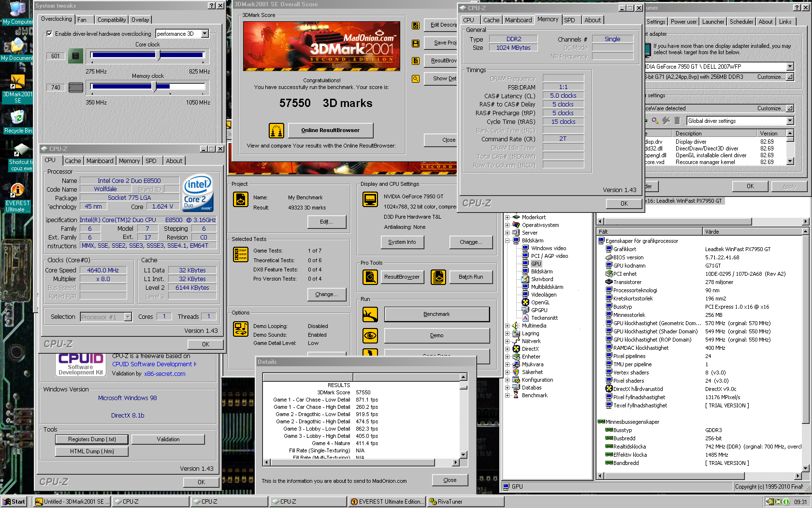The width and height of the screenshot is (812, 508).
Task: Open the Windows Start menu
Action: click(14, 502)
